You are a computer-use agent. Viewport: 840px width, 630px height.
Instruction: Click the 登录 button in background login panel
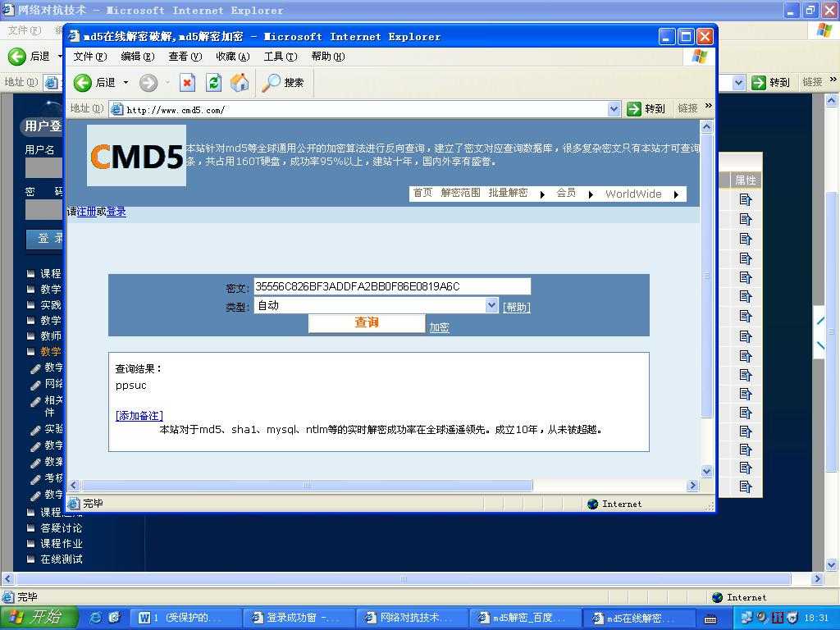(x=45, y=239)
